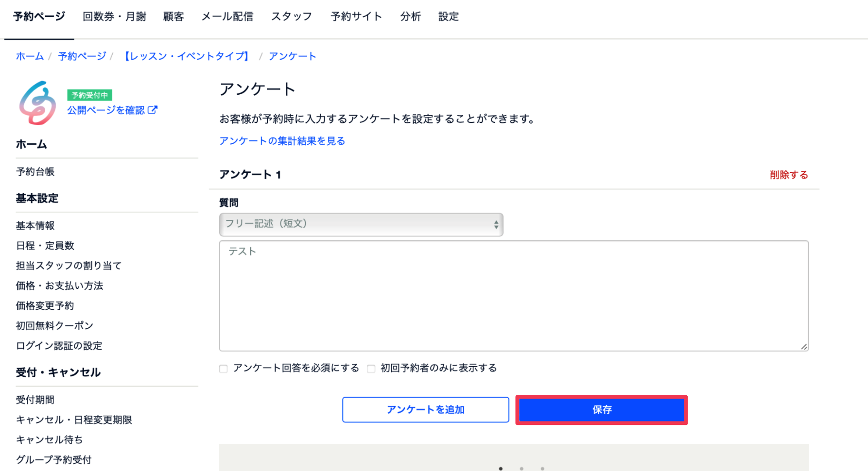Select 担当スタッフの割り当て sidebar item
Viewport: 868px width, 471px height.
[69, 266]
